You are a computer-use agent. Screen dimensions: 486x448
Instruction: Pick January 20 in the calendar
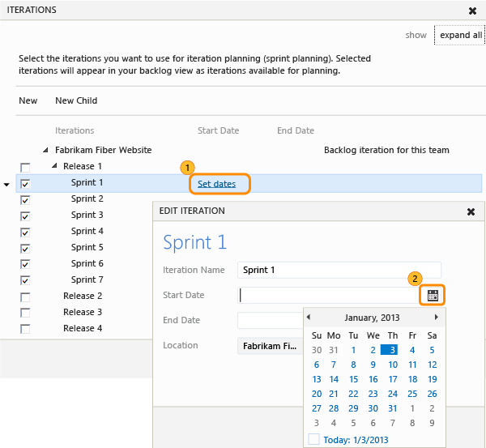[x=317, y=394]
